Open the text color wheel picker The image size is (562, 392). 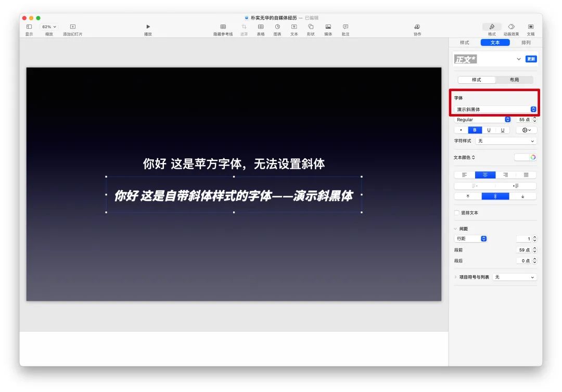click(533, 157)
